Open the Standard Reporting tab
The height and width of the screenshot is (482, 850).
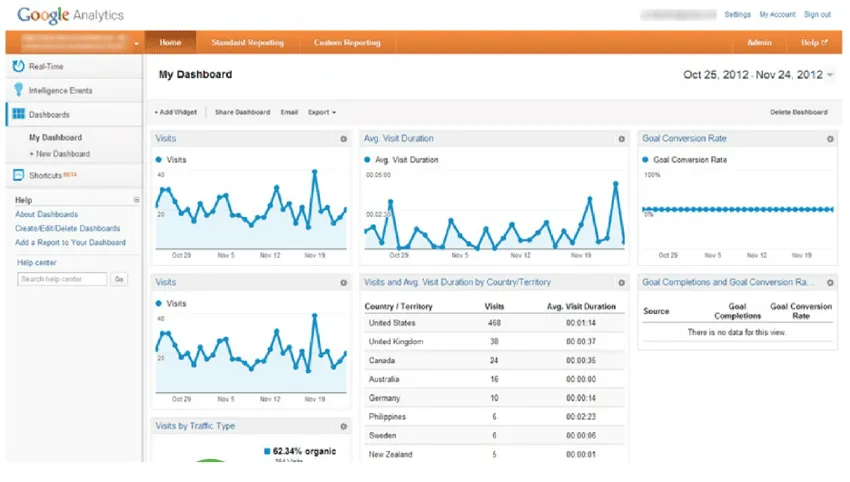[248, 42]
